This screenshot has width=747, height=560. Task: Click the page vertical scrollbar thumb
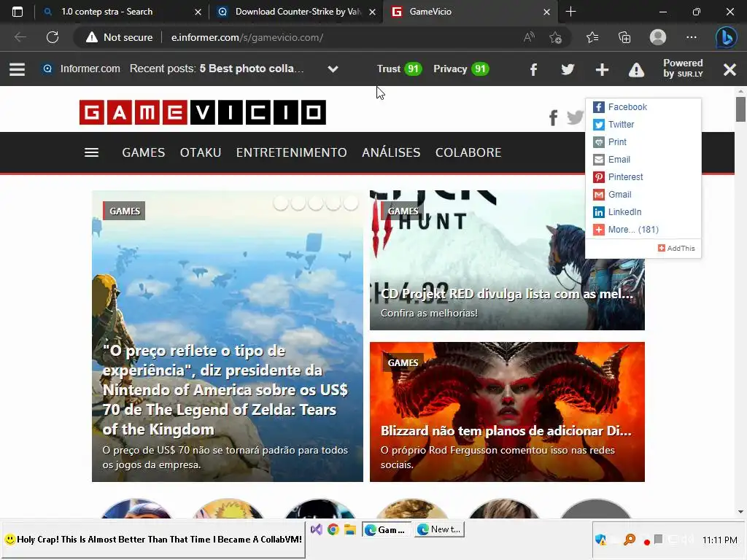coord(740,109)
